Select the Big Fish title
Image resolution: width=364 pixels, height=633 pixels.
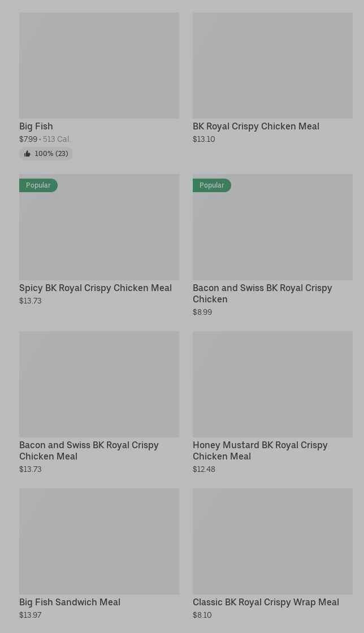(36, 126)
